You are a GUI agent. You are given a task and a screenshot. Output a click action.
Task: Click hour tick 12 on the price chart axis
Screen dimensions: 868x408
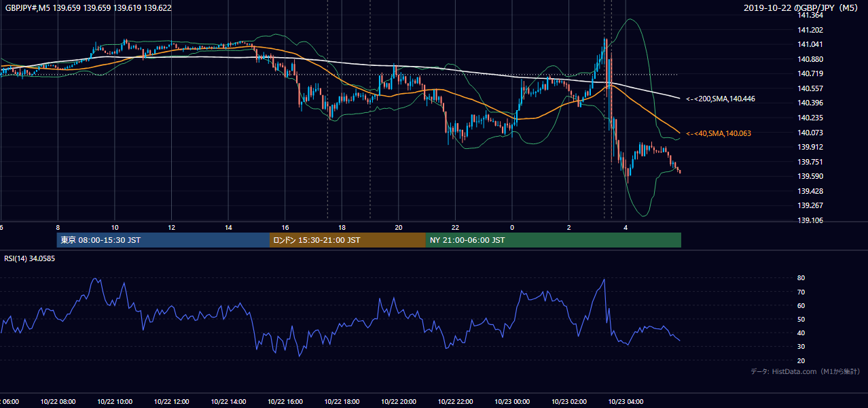point(172,228)
